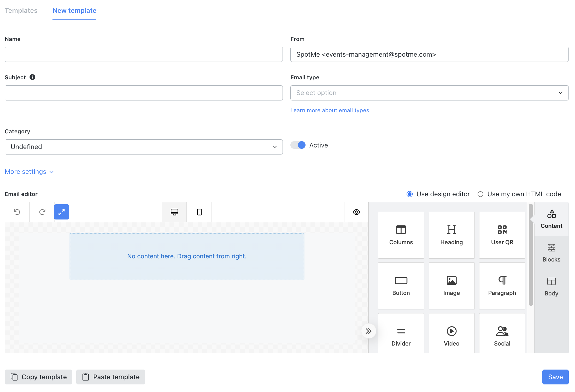Focus the Subject input field
575x392 pixels.
pyautogui.click(x=144, y=93)
